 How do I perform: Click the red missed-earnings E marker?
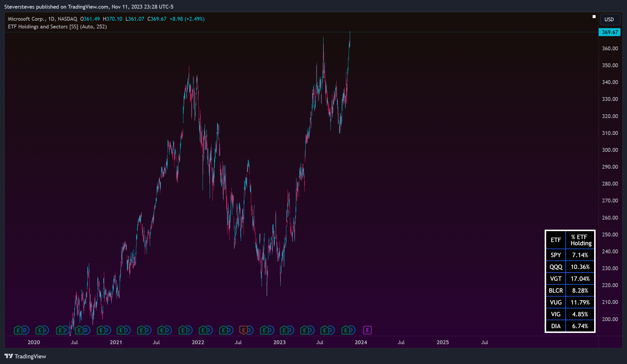point(243,330)
